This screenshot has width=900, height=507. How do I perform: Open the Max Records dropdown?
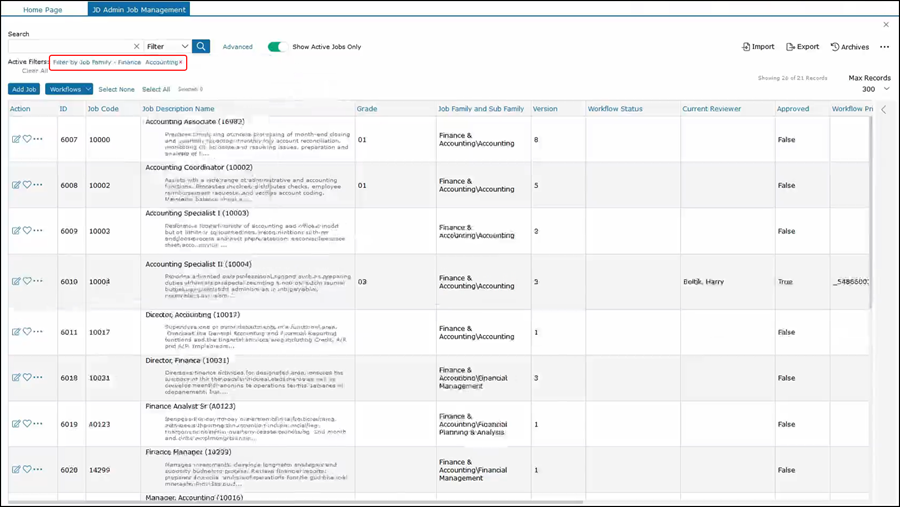coord(875,89)
